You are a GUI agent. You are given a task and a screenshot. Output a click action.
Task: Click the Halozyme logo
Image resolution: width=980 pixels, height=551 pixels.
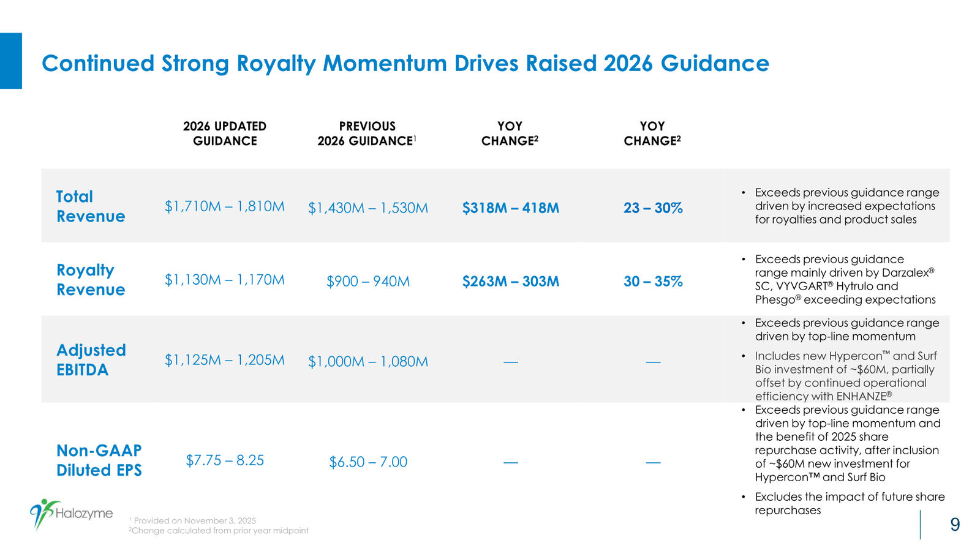(x=71, y=514)
